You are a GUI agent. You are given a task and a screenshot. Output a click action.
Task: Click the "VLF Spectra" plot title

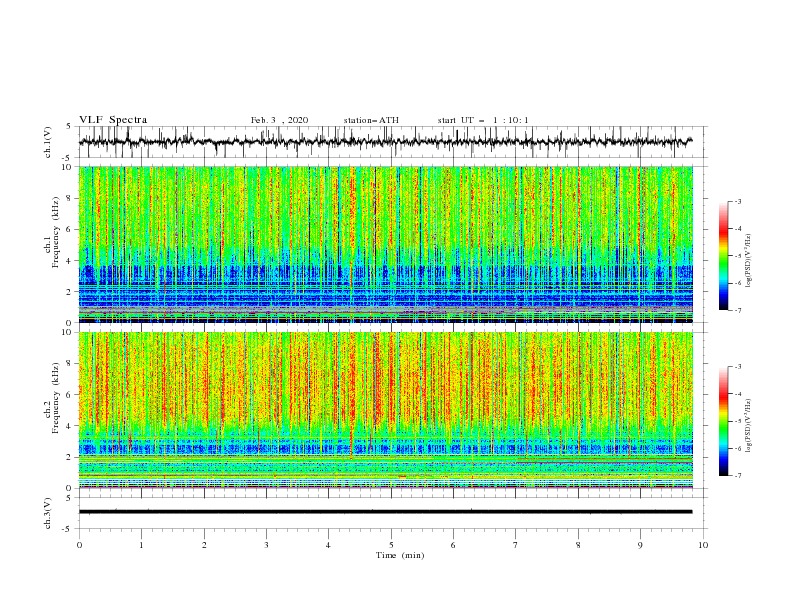pyautogui.click(x=113, y=120)
